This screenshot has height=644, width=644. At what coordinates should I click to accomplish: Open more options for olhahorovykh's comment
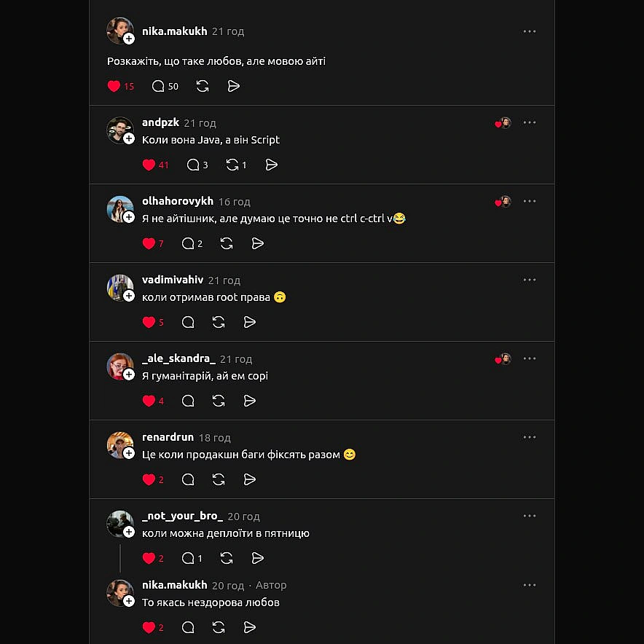point(530,201)
